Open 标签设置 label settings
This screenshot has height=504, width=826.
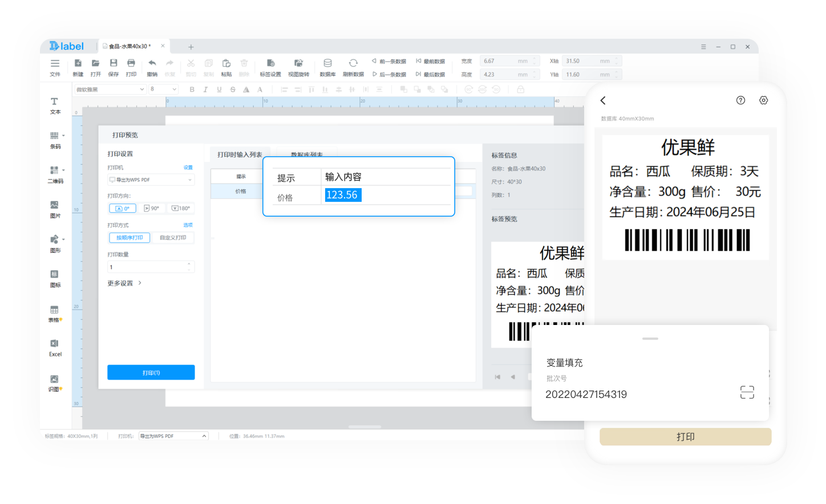(x=270, y=67)
